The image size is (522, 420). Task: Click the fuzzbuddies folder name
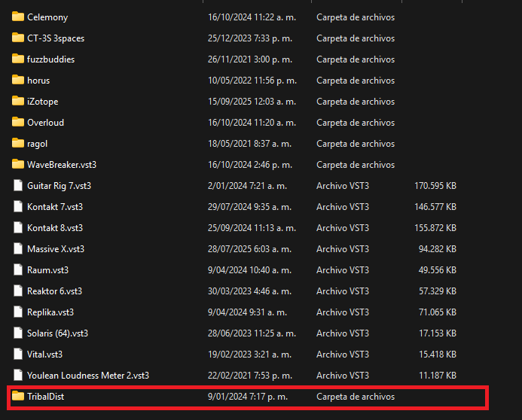(50, 59)
